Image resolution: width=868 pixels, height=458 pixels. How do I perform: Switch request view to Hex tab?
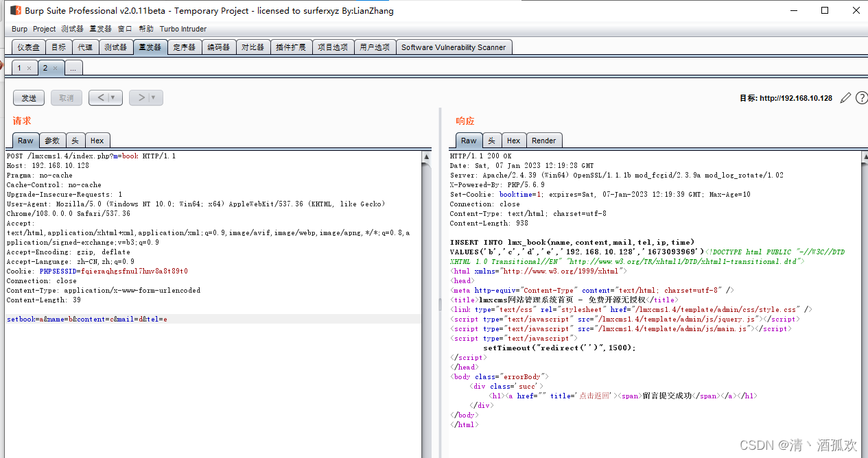tap(97, 141)
